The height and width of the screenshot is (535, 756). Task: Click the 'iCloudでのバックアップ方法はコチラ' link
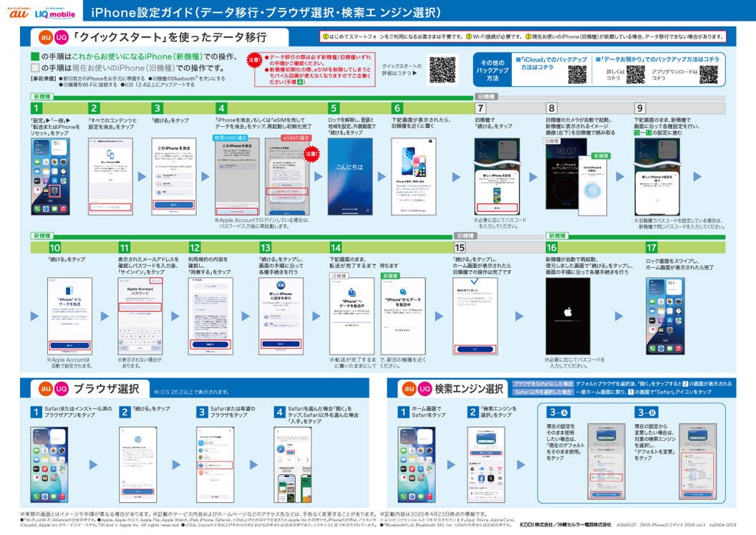[551, 63]
